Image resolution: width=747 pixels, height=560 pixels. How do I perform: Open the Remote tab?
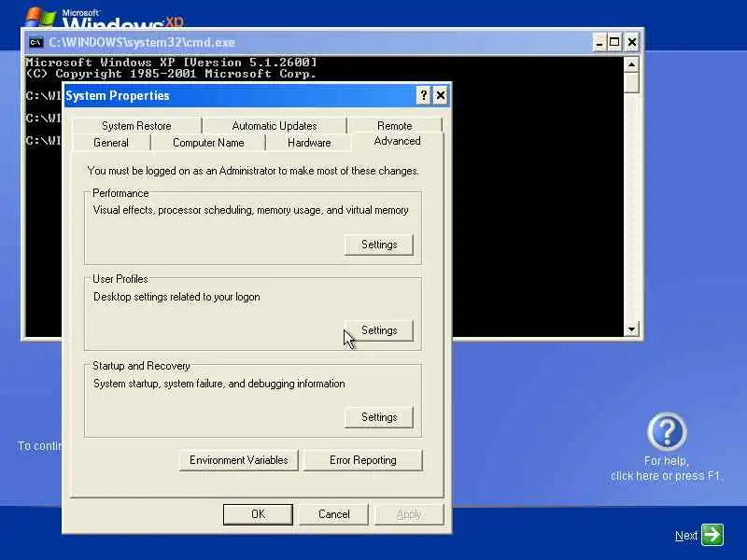point(394,126)
